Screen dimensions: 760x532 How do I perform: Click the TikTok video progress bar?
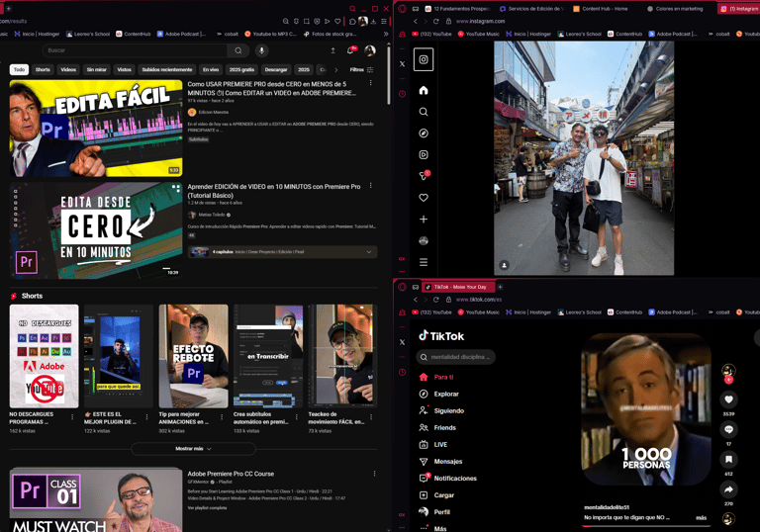(x=646, y=525)
